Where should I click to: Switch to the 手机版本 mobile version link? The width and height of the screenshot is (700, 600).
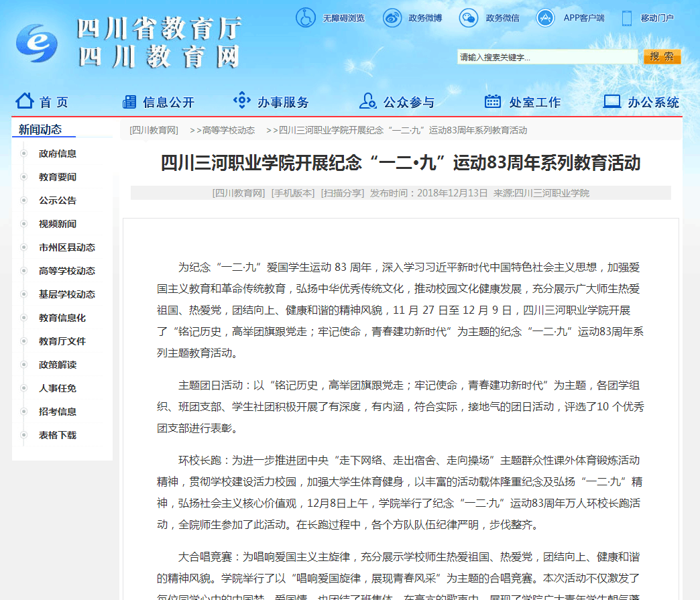point(292,193)
